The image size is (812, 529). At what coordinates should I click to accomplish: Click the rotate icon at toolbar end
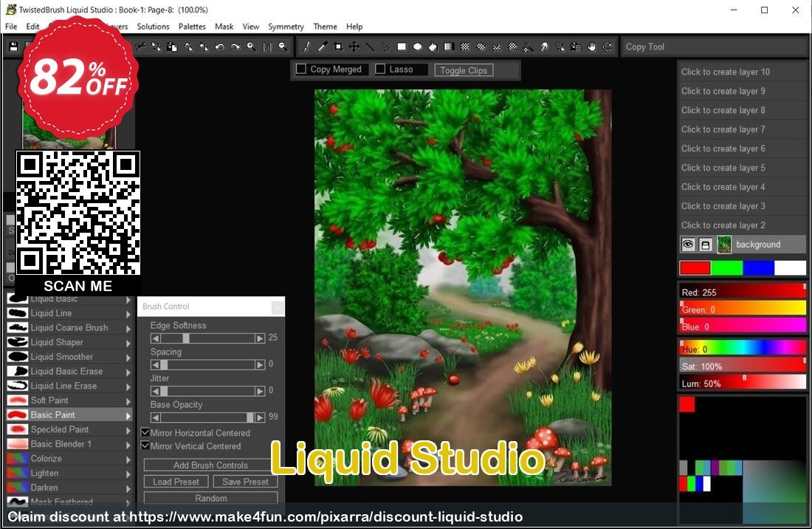608,47
